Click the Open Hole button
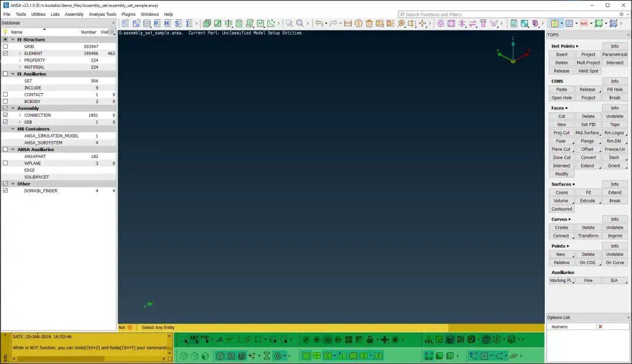The height and width of the screenshot is (364, 632). click(561, 98)
